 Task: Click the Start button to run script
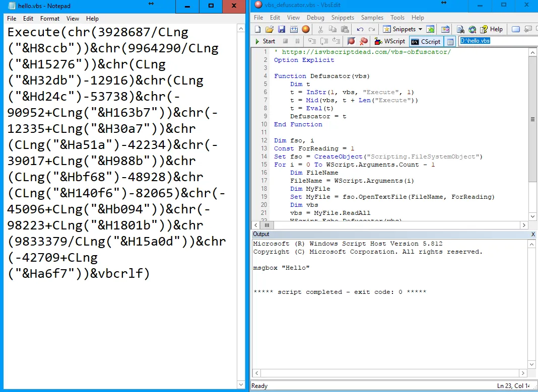tap(265, 41)
